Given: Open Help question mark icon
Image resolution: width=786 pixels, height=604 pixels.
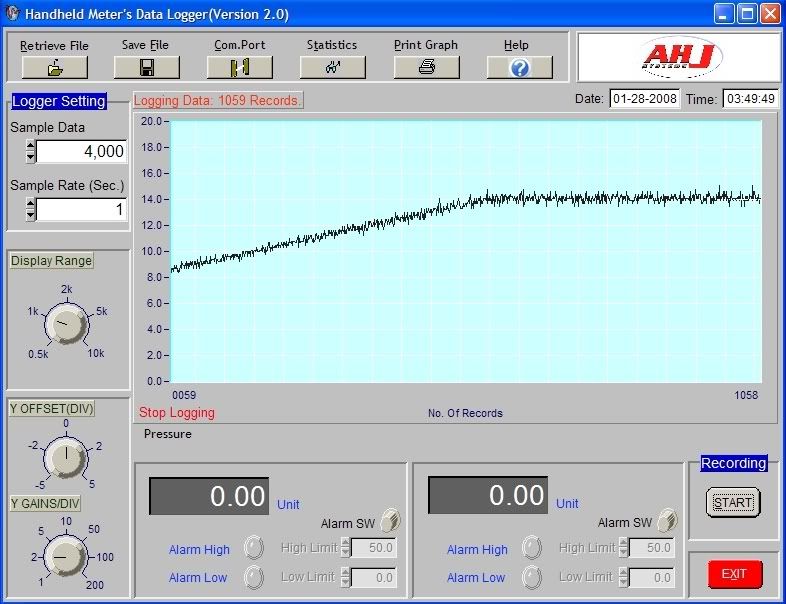Looking at the screenshot, I should tap(517, 67).
